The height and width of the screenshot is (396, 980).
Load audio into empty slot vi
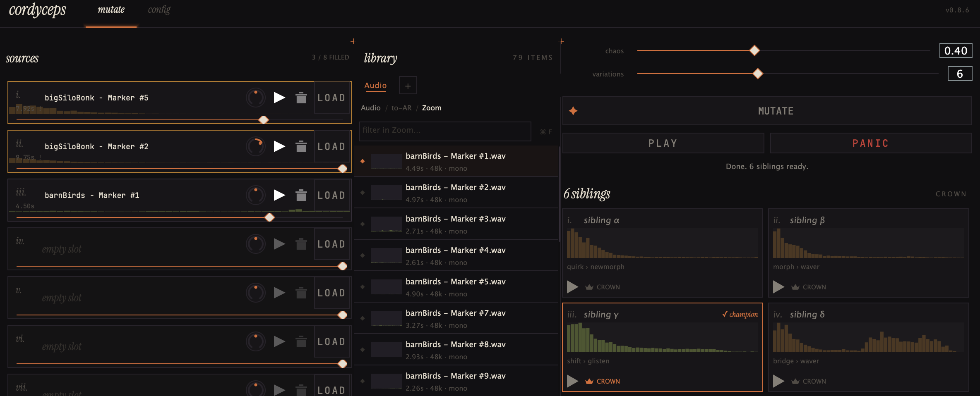(331, 341)
